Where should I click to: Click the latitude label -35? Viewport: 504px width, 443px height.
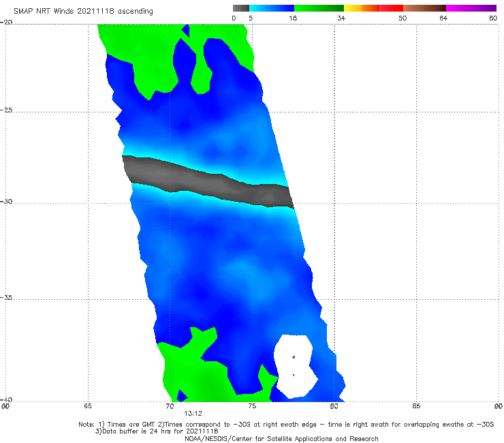pos(6,297)
